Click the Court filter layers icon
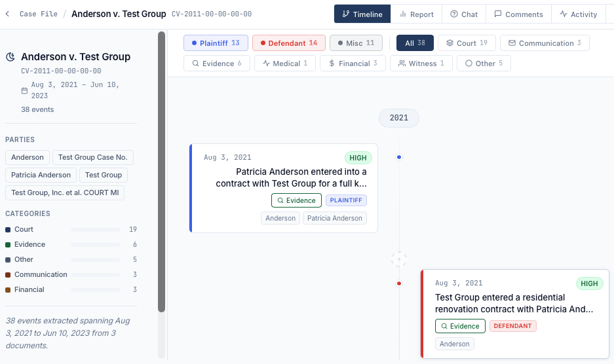The width and height of the screenshot is (614, 364). [450, 43]
